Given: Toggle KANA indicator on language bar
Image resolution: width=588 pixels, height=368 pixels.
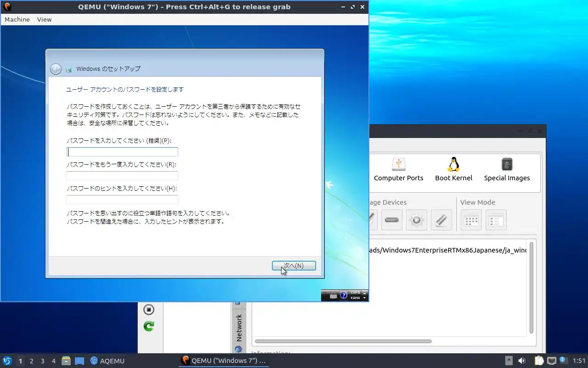Looking at the screenshot, I should tap(355, 298).
